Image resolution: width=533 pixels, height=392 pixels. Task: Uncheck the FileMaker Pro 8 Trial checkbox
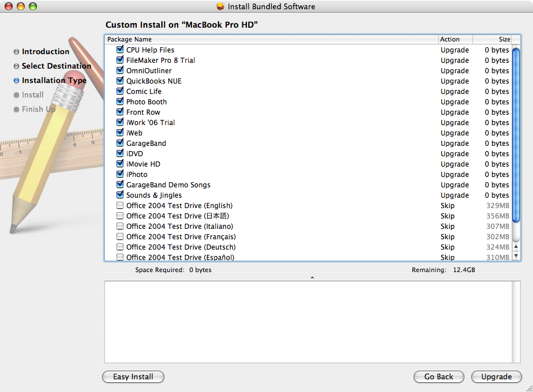pyautogui.click(x=119, y=60)
